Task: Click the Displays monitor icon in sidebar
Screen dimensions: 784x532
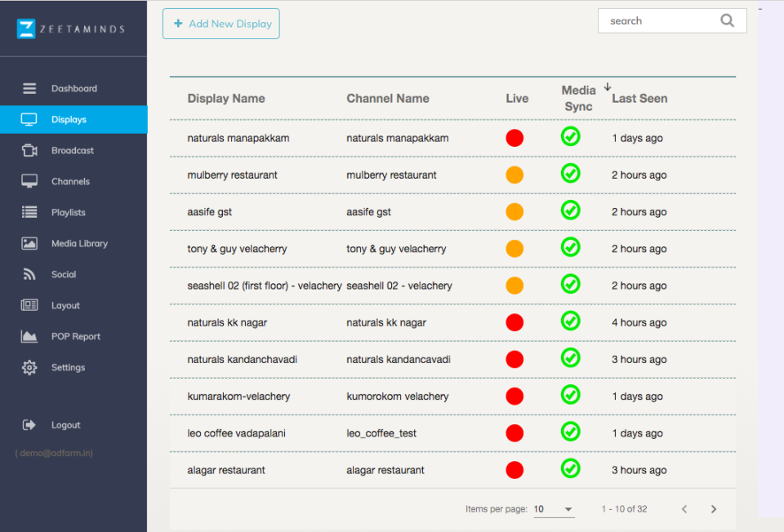Action: (29, 119)
